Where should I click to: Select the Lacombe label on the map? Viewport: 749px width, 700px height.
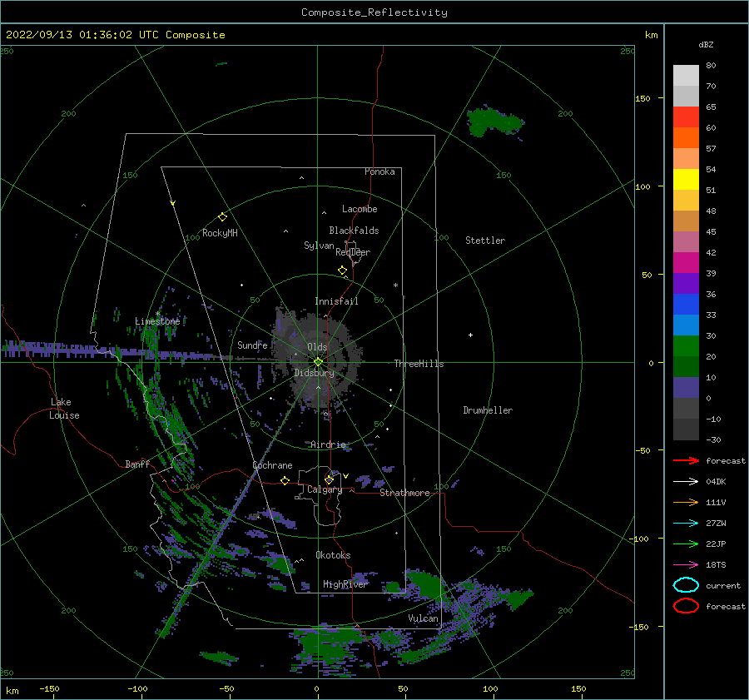click(360, 209)
